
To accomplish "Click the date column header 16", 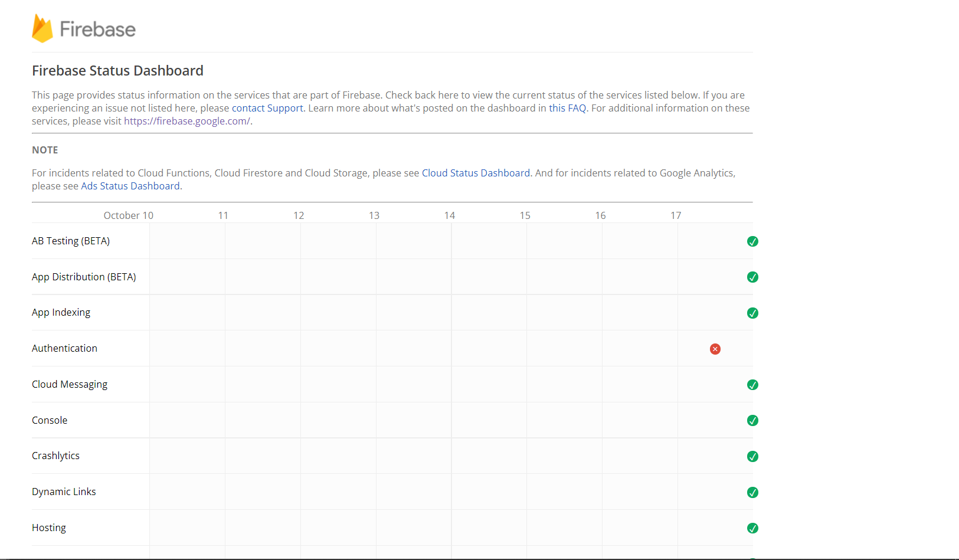I will [600, 215].
